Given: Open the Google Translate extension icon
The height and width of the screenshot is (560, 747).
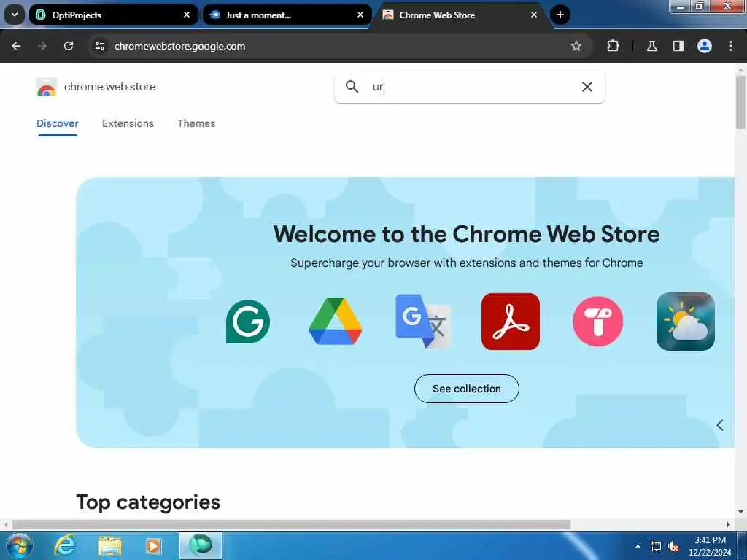Looking at the screenshot, I should pos(423,321).
